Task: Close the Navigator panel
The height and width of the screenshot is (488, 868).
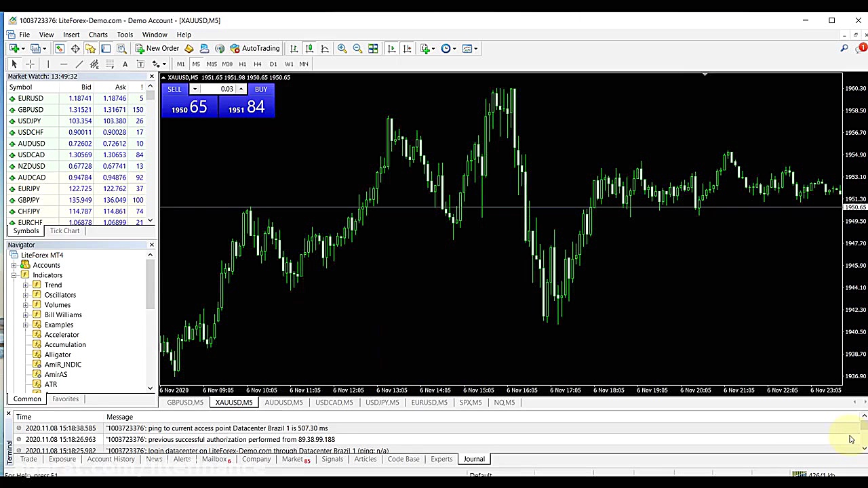Action: pyautogui.click(x=151, y=245)
